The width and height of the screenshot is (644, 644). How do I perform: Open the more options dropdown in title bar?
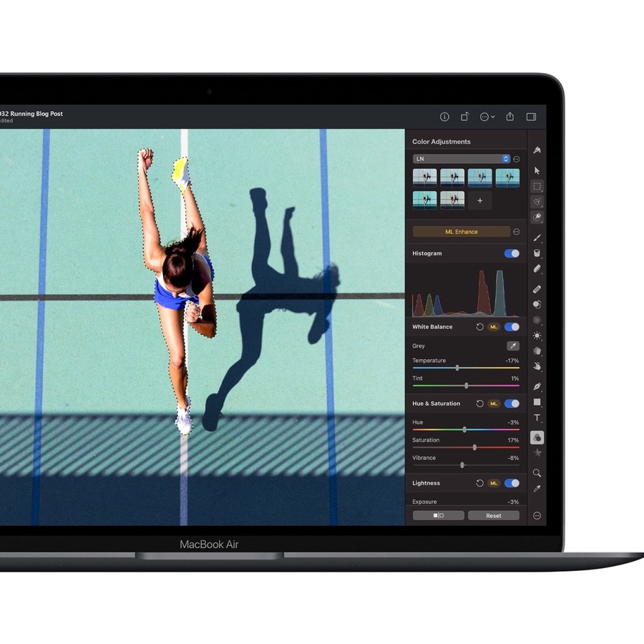487,117
